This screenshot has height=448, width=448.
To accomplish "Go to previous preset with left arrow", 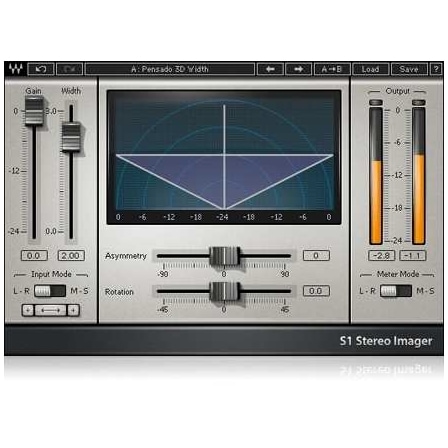I will click(x=270, y=69).
